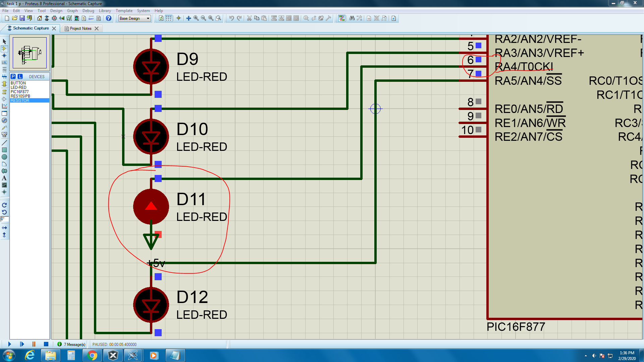Viewport: 644px width, 362px height.
Task: Flip vertically with Y-mirror button
Action: coord(4,235)
